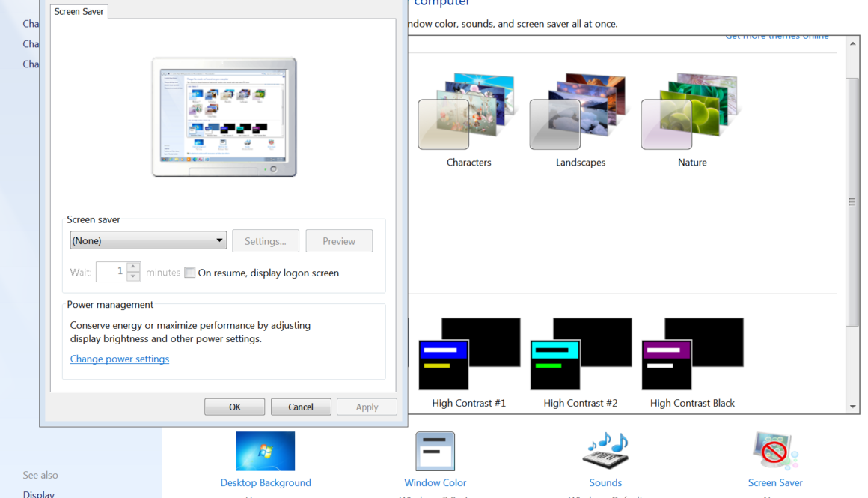Enable On resume, display logon screen

point(190,273)
